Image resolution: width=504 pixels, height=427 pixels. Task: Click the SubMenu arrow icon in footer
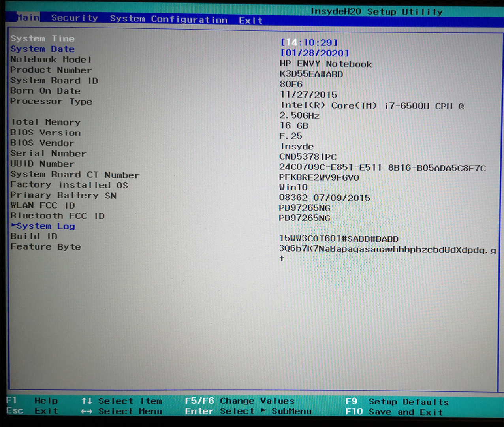point(263,411)
